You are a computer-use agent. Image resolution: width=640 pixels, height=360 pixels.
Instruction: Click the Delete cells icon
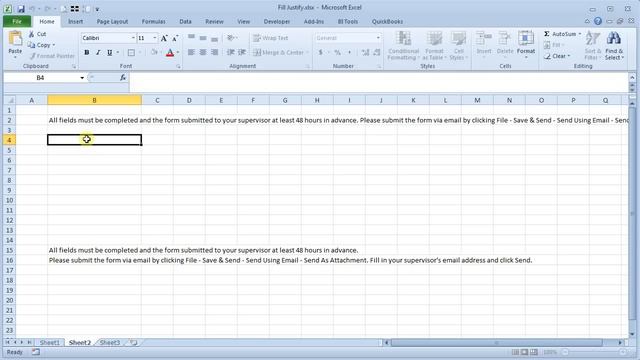coord(505,39)
